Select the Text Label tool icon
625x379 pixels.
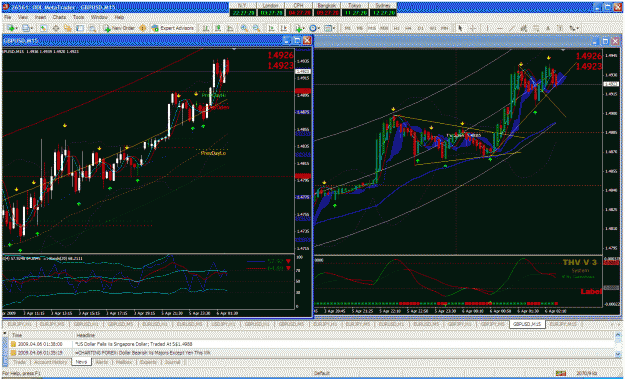(560, 28)
